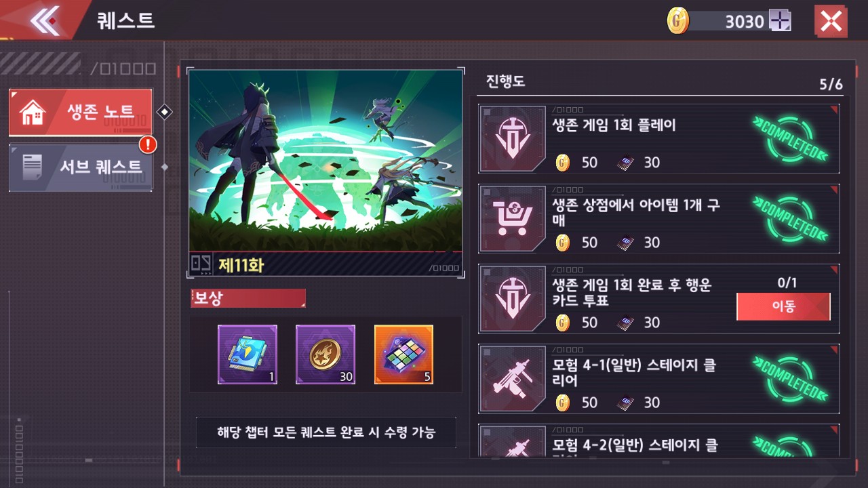Tap the 모험 4-2(일반) quest row

click(x=659, y=441)
